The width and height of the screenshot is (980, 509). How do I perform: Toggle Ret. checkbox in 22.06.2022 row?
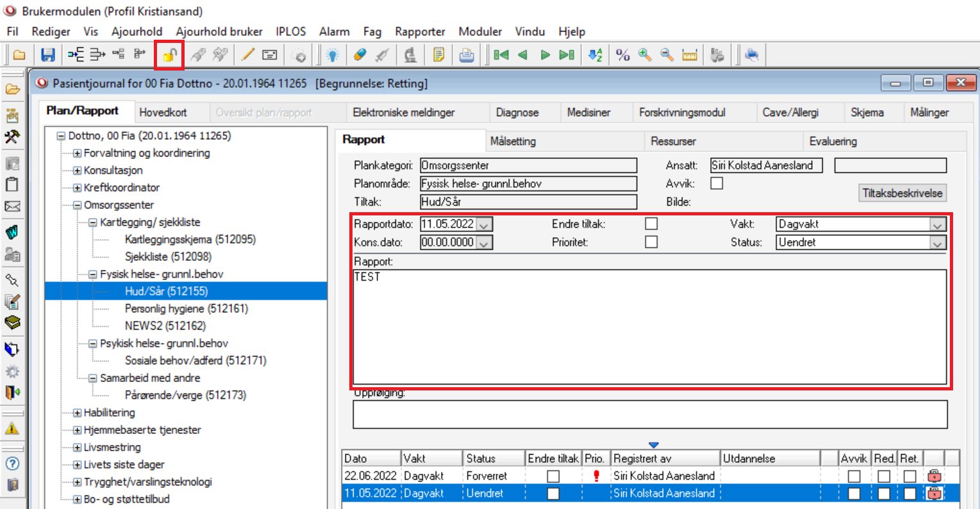point(909,476)
